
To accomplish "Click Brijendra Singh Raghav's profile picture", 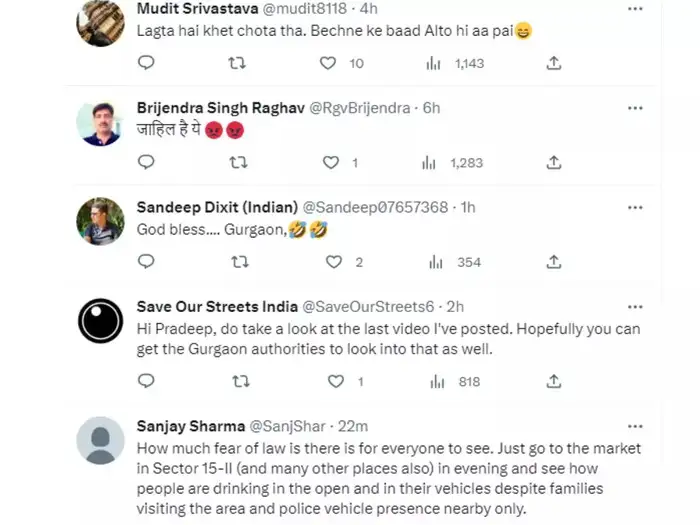I will [x=100, y=124].
